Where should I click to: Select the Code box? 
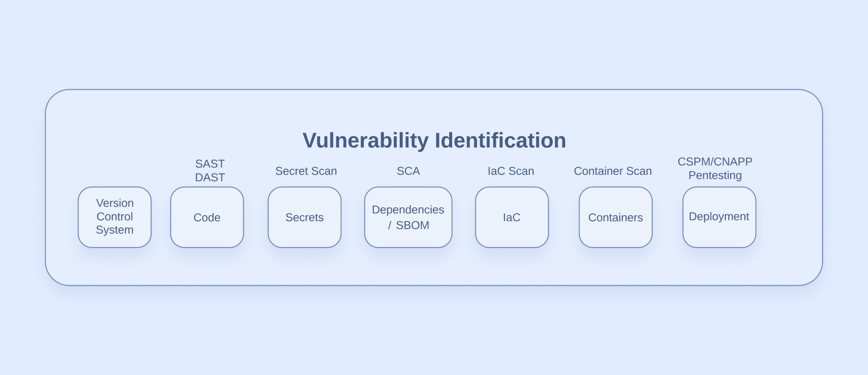tap(207, 217)
